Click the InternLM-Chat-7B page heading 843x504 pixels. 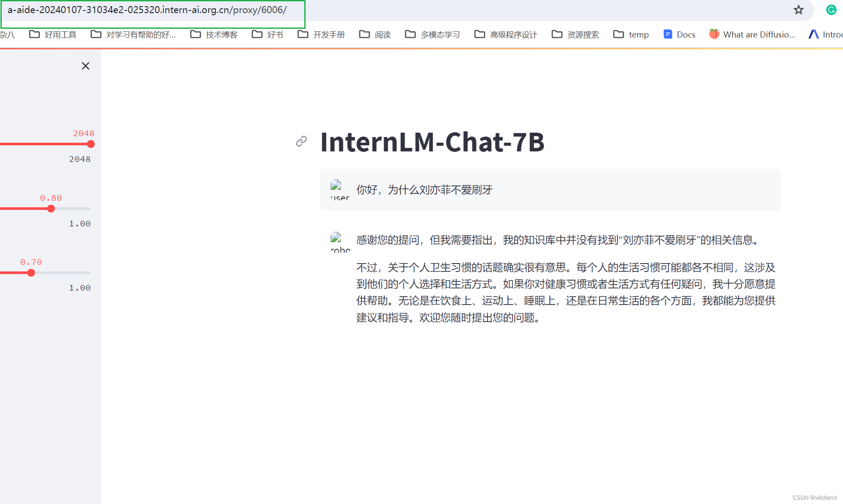click(x=432, y=142)
